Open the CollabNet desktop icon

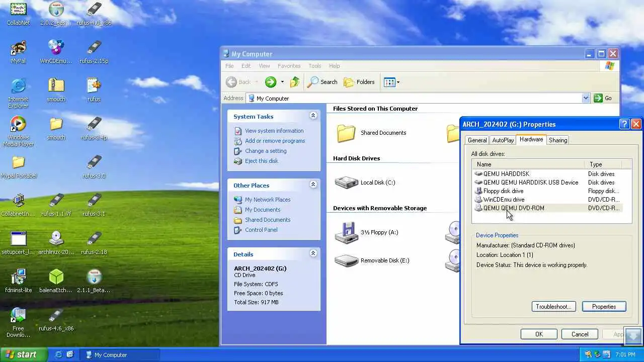click(x=18, y=14)
